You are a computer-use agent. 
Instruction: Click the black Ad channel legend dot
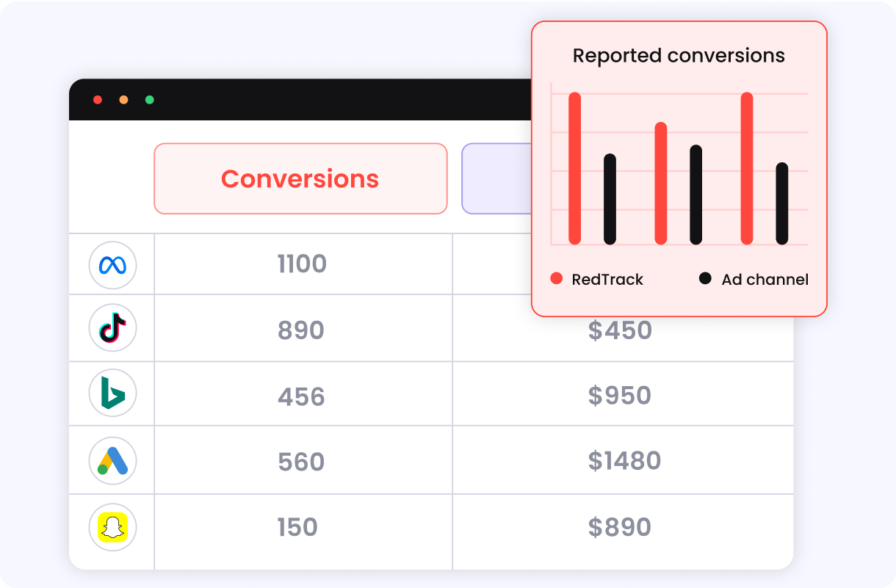tap(705, 278)
